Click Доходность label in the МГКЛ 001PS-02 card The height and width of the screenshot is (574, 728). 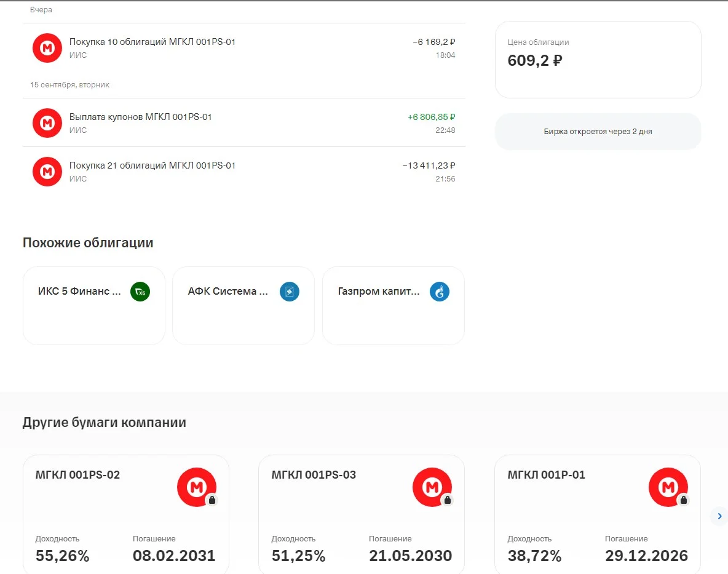pos(57,539)
